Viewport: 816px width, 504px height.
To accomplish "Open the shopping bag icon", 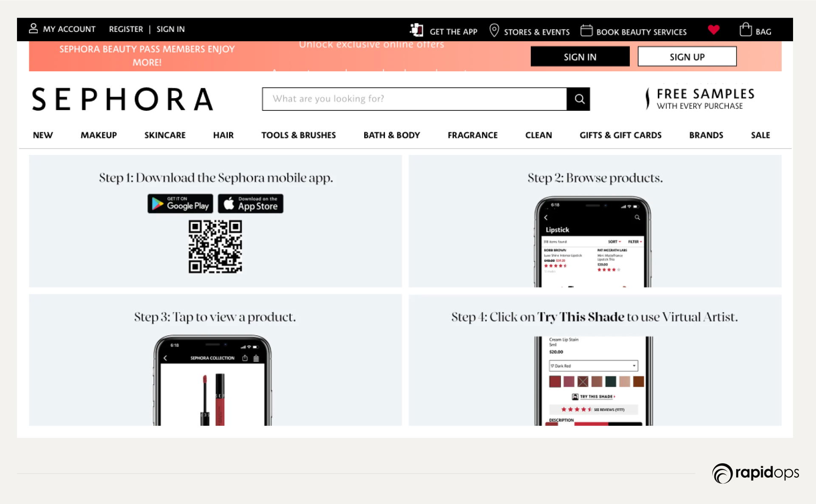I will point(745,30).
